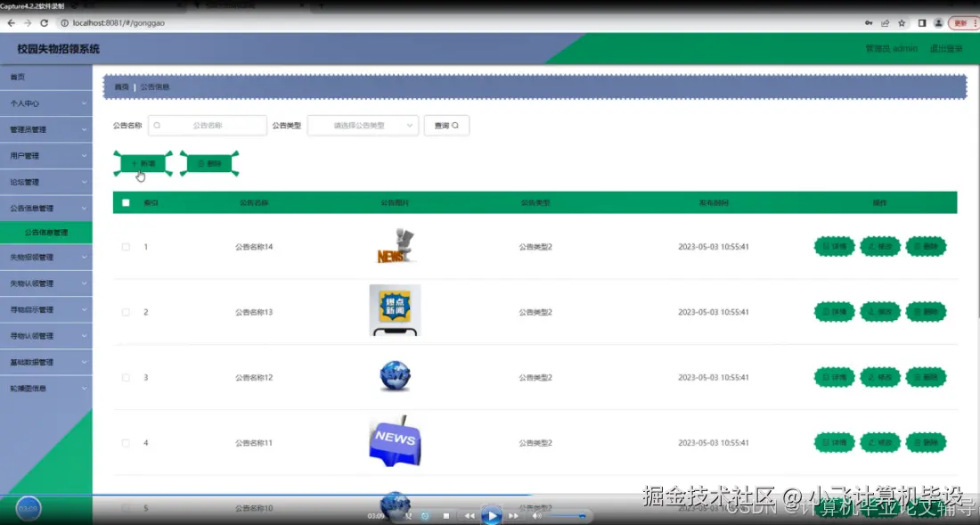
Task: Toggle the select-all checkbox in table header
Action: (x=126, y=202)
